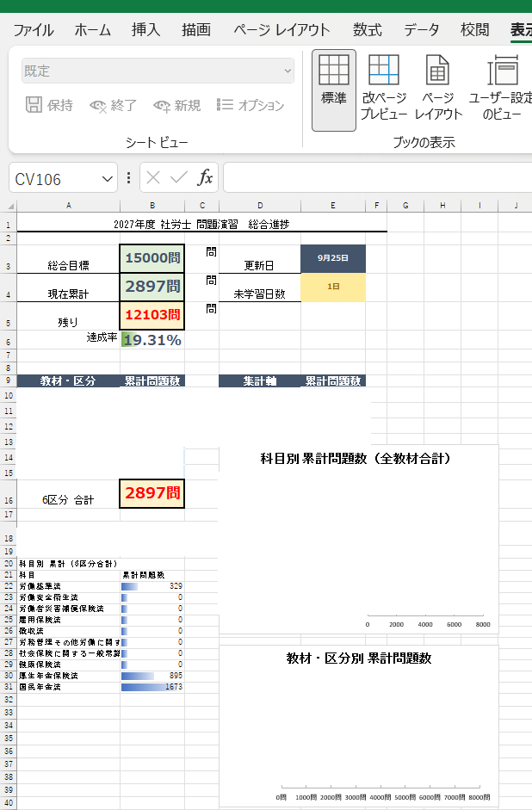
Task: Click the title cell 2027年度 社労士 問題演習
Action: click(201, 225)
